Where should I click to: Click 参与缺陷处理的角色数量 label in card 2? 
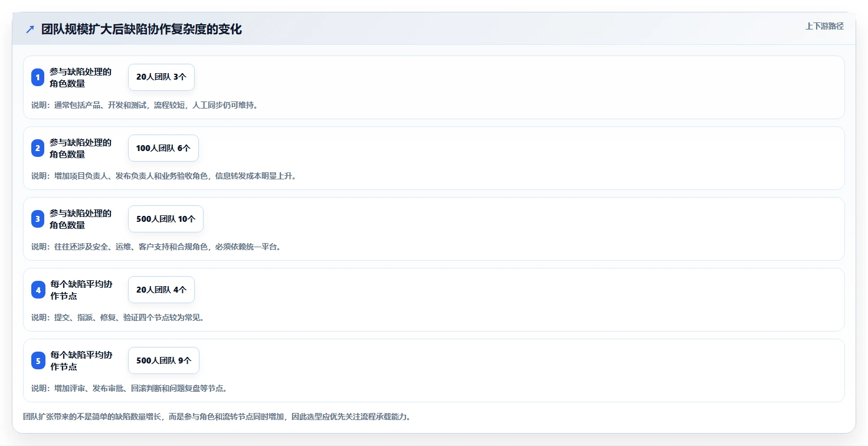[x=81, y=148]
